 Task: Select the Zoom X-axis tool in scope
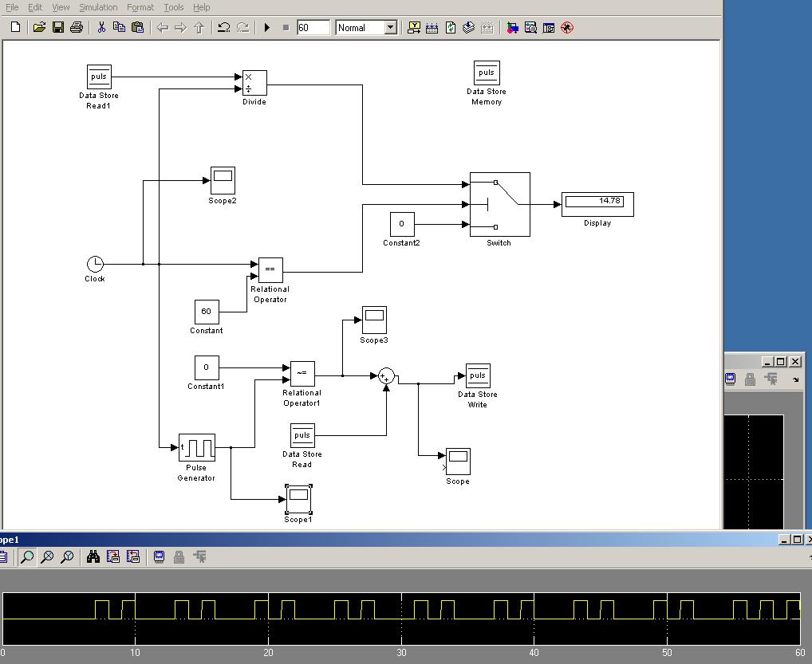pos(47,557)
